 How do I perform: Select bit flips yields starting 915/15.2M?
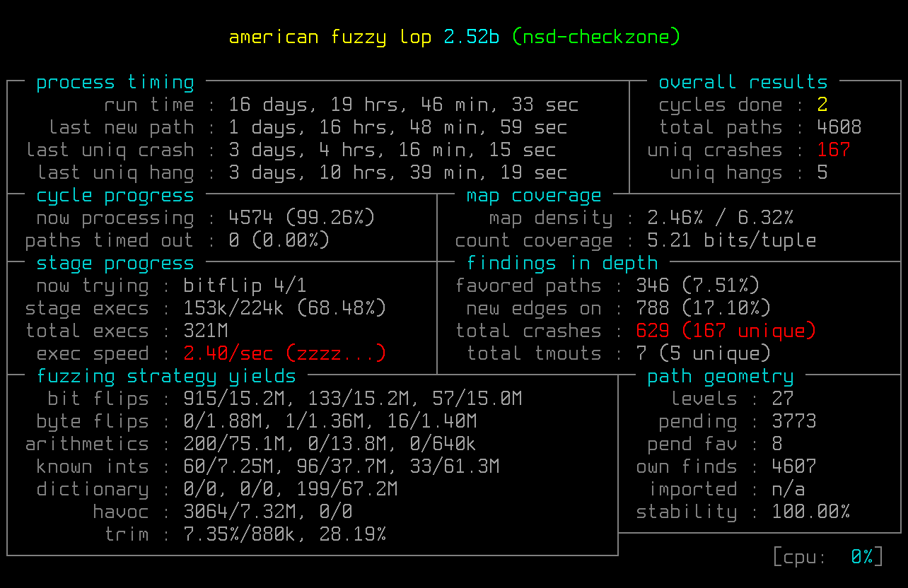353,399
